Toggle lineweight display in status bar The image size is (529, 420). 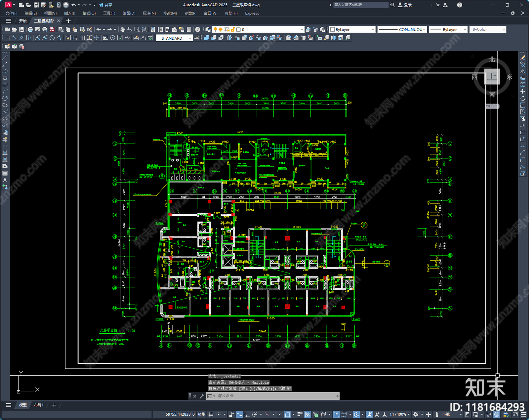pos(300,414)
